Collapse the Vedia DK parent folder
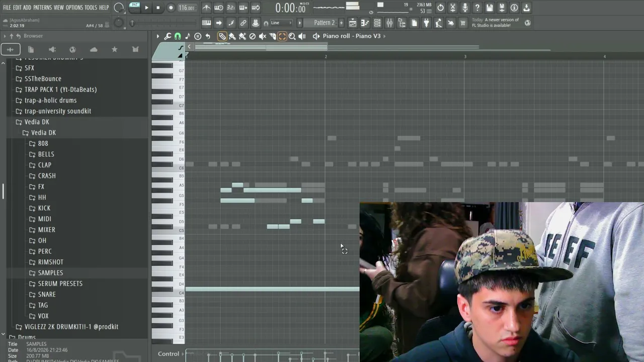The height and width of the screenshot is (362, 644). 37,122
